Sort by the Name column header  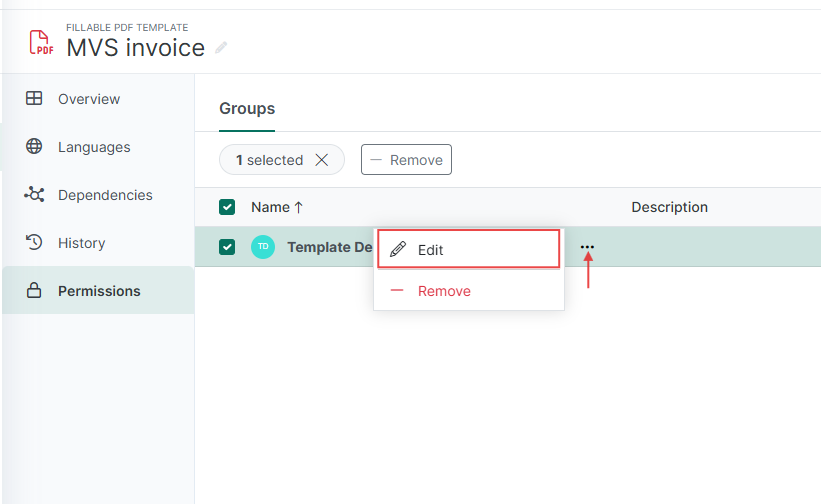(x=276, y=207)
